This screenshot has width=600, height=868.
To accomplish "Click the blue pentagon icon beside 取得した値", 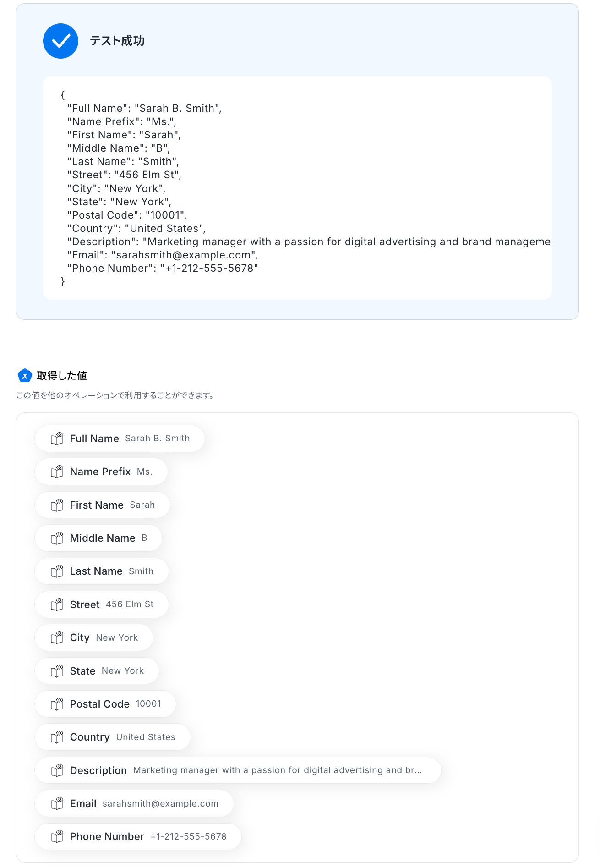I will coord(25,375).
